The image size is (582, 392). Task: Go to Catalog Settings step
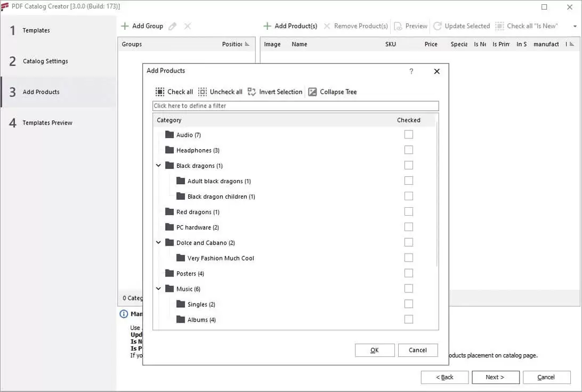click(x=45, y=61)
